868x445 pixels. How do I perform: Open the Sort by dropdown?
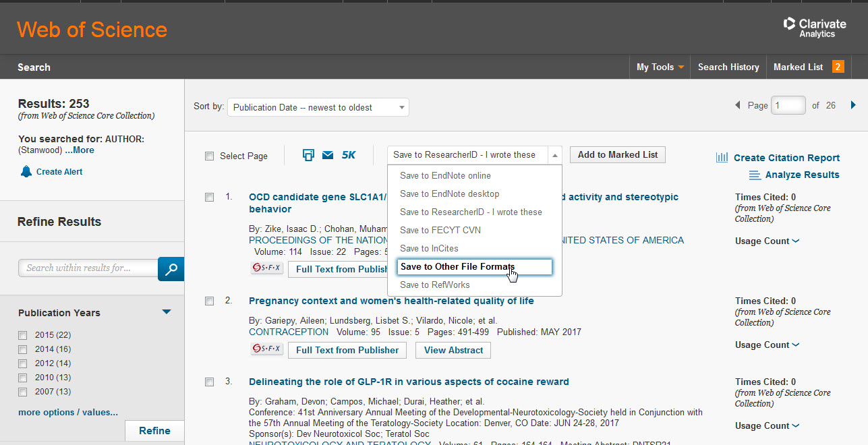coord(318,107)
